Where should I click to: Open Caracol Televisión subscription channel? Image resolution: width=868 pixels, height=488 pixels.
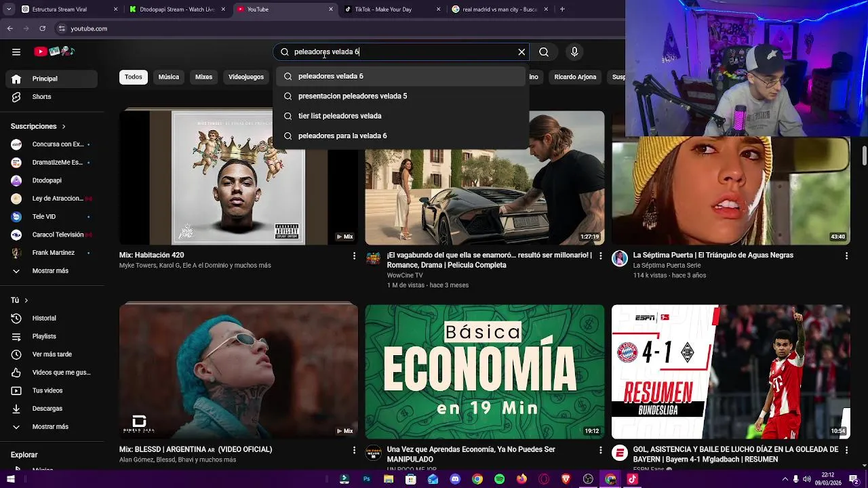52,235
